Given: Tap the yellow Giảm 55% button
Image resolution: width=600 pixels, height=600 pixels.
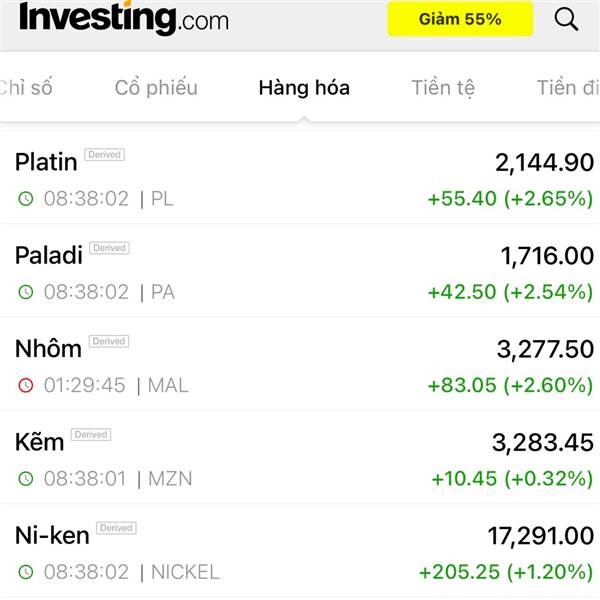Looking at the screenshot, I should [460, 19].
